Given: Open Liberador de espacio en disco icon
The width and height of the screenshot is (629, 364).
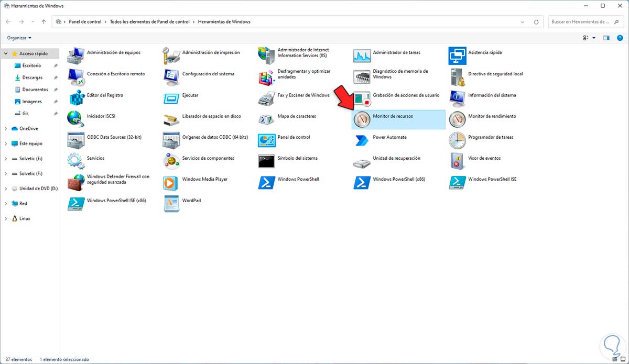Looking at the screenshot, I should coord(171,119).
